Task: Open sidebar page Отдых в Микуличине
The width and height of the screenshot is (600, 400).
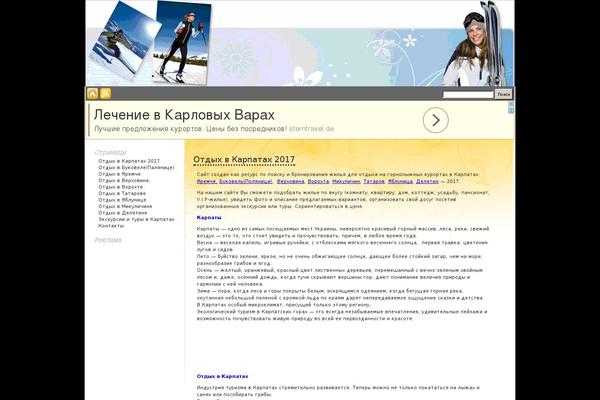Action: click(x=125, y=207)
